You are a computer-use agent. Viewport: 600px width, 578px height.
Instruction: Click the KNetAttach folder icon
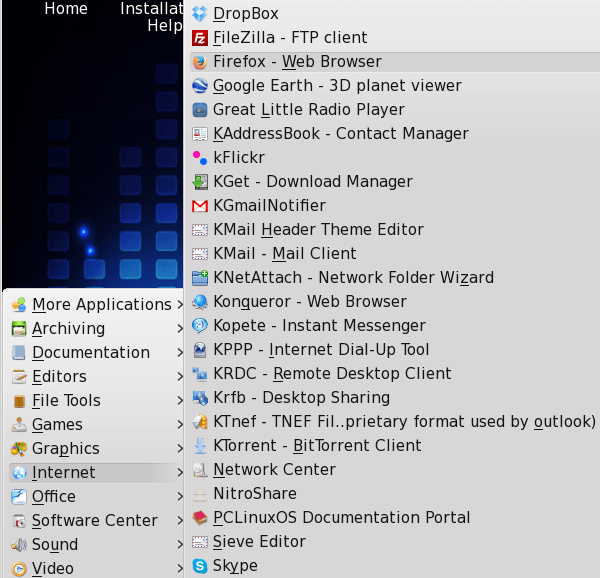[x=200, y=278]
